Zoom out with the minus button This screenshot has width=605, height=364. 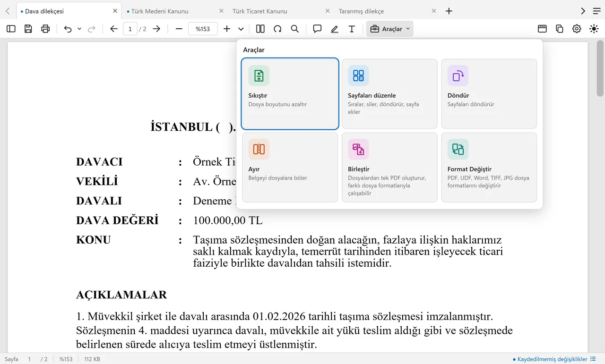click(179, 29)
